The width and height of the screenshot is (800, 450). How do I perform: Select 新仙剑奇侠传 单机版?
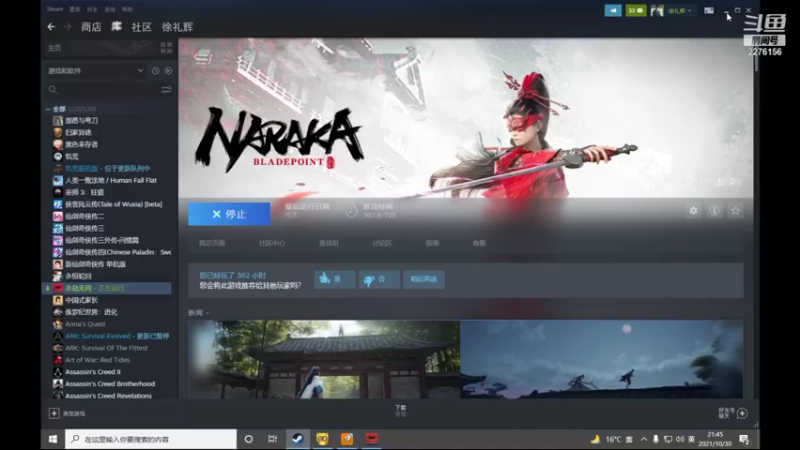point(95,264)
